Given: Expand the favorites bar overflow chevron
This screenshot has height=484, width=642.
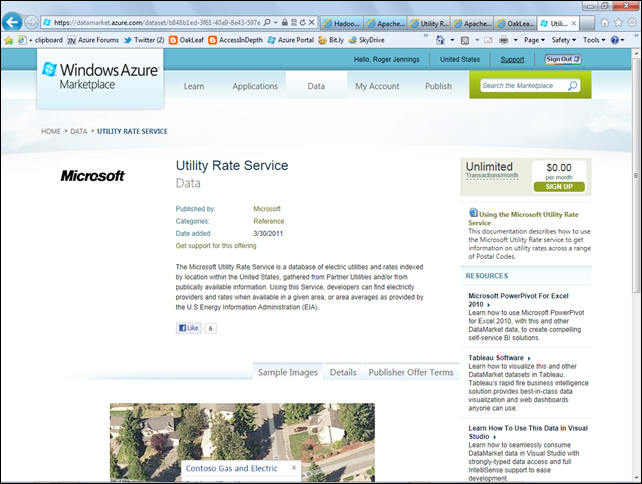Looking at the screenshot, I should click(x=426, y=36).
